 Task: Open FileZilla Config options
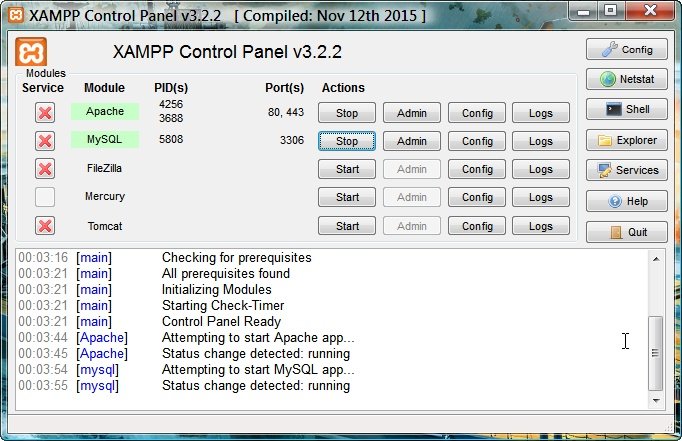[477, 169]
